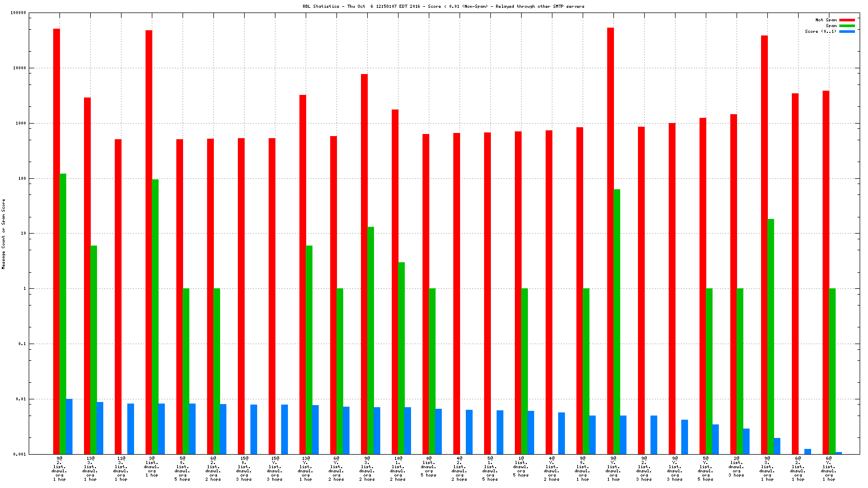This screenshot has height=488, width=868.
Task: Select the '2@ list.dnswl.org 3 hops' x-axis label
Action: click(x=737, y=467)
